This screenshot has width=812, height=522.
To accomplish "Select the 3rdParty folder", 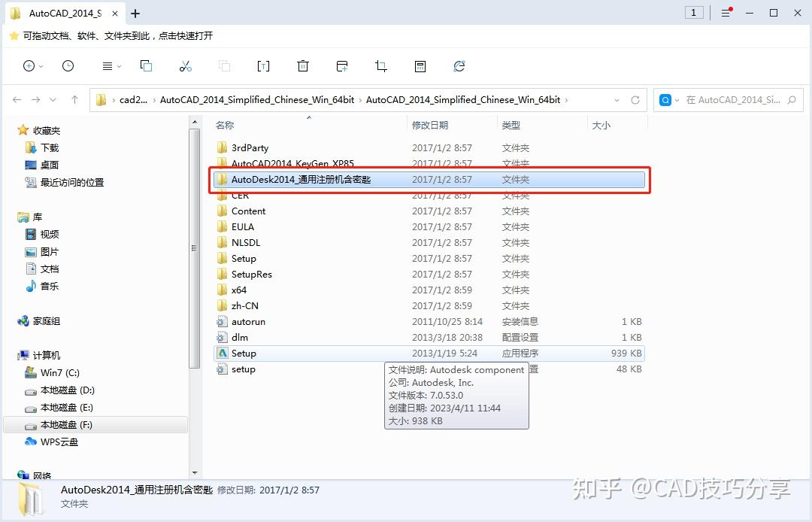I will point(429,147).
